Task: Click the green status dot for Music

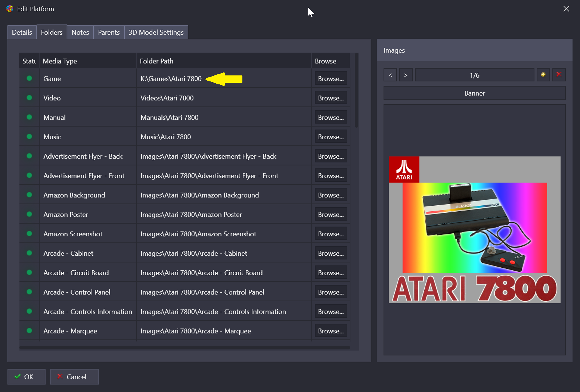Action: pos(29,137)
